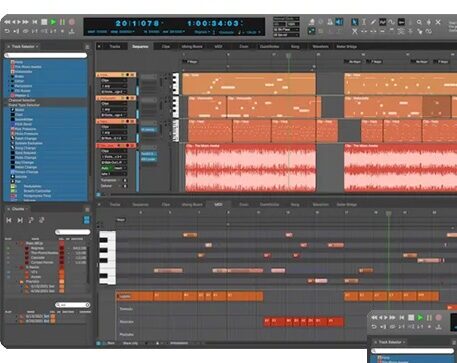The width and height of the screenshot is (457, 363).
Task: Click the skip-to-previous button in the Chunks panel
Action: point(9,220)
